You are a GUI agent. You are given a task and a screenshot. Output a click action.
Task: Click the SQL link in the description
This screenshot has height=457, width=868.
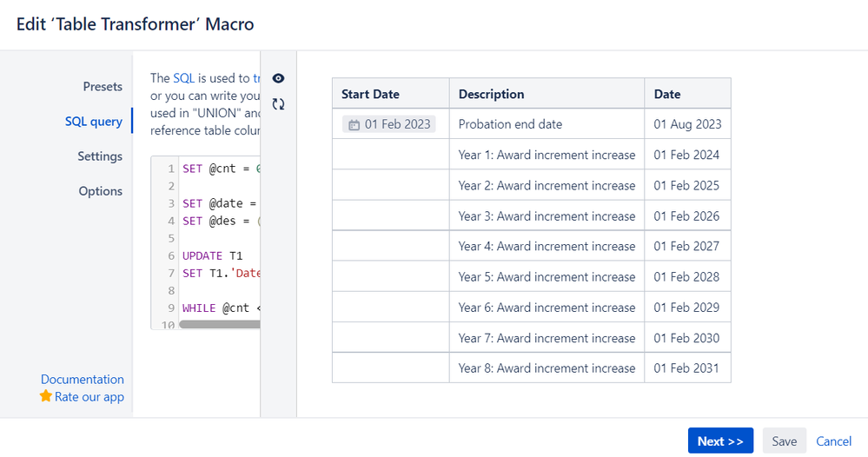click(183, 78)
